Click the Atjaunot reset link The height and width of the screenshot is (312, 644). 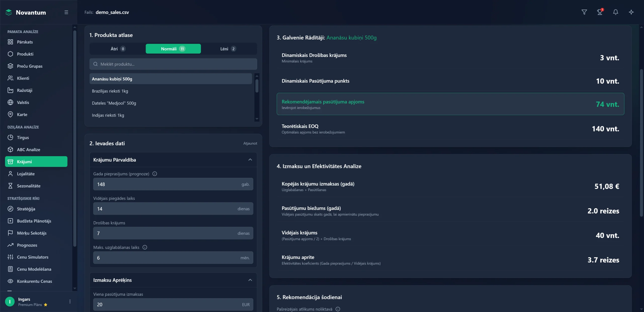pos(250,143)
